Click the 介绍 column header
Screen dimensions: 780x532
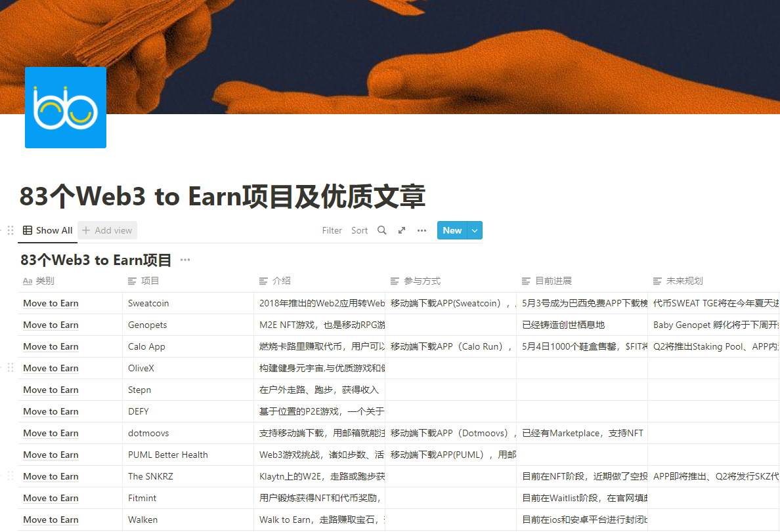click(319, 281)
